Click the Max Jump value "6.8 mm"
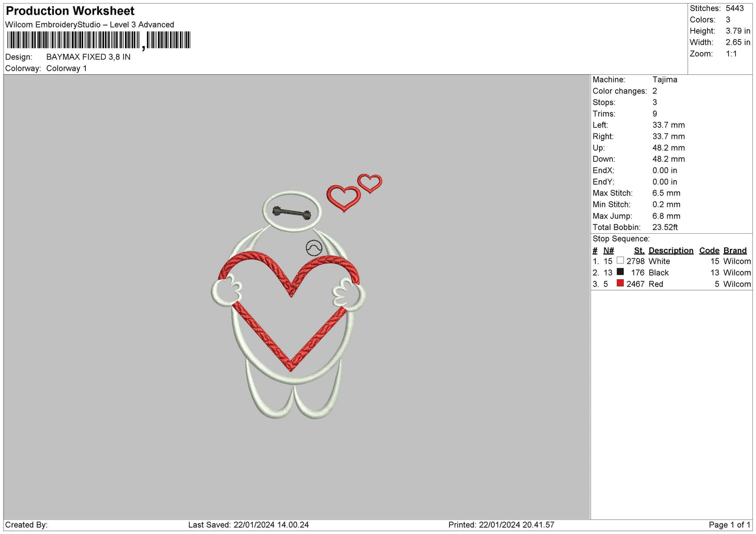Image resolution: width=756 pixels, height=534 pixels. 667,216
